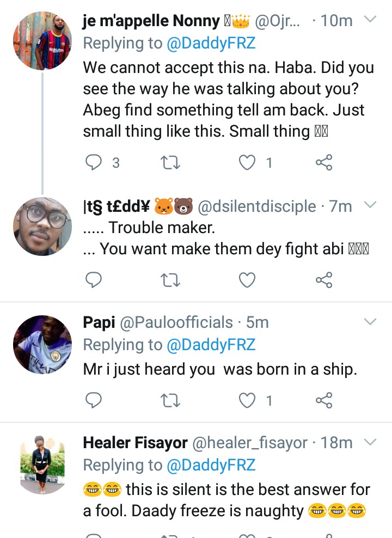Share je m'appelle Nonny's tweet

pyautogui.click(x=324, y=162)
